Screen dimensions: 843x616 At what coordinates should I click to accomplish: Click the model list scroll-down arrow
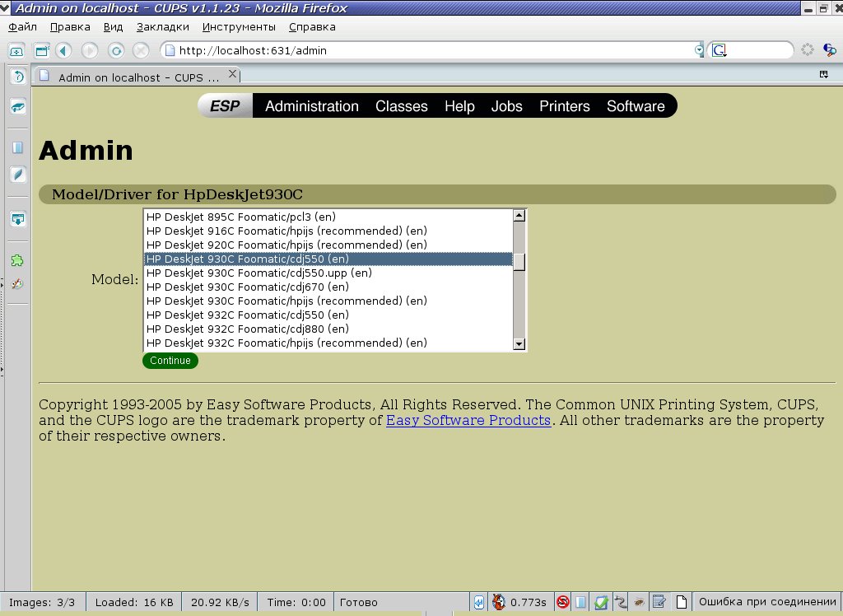(x=519, y=343)
